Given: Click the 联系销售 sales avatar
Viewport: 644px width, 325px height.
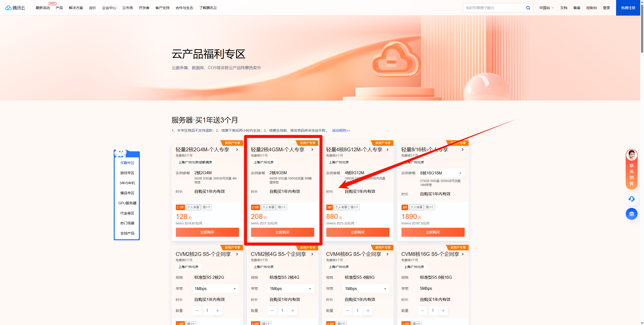Looking at the screenshot, I should (632, 155).
